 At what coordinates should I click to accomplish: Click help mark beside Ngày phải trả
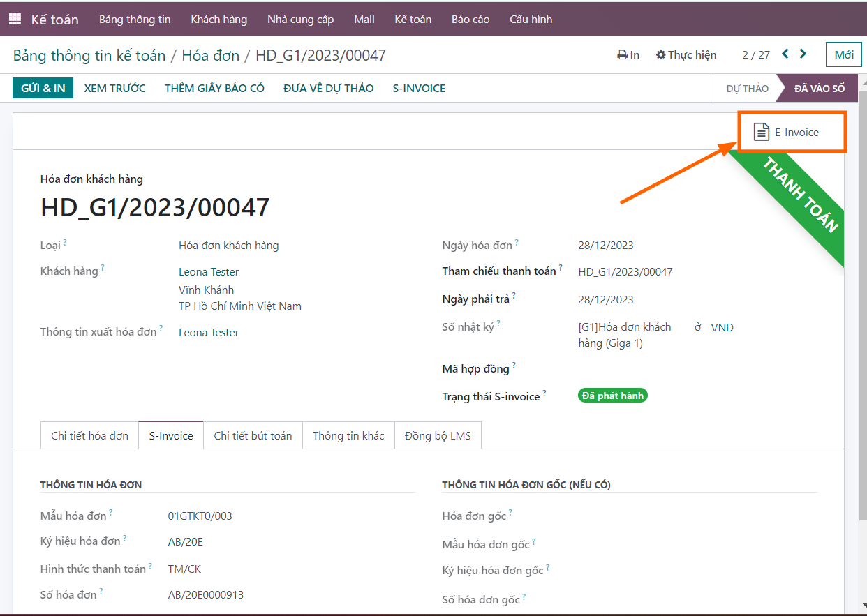(514, 296)
